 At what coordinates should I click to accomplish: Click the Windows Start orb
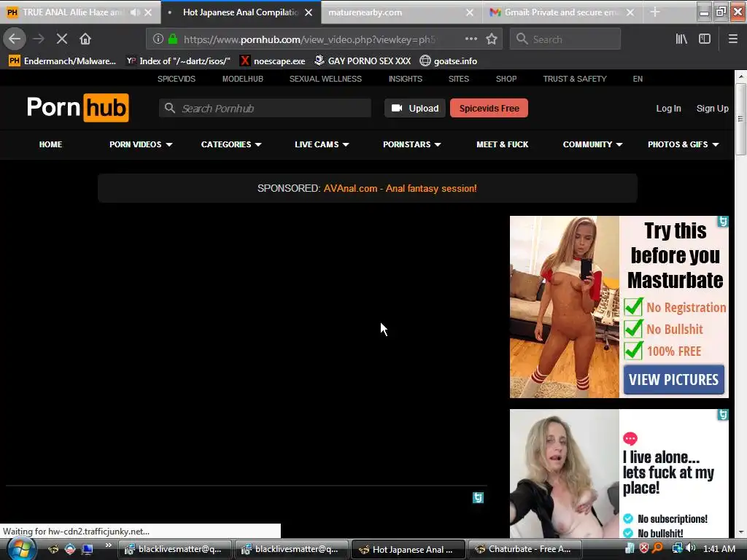pos(20,549)
